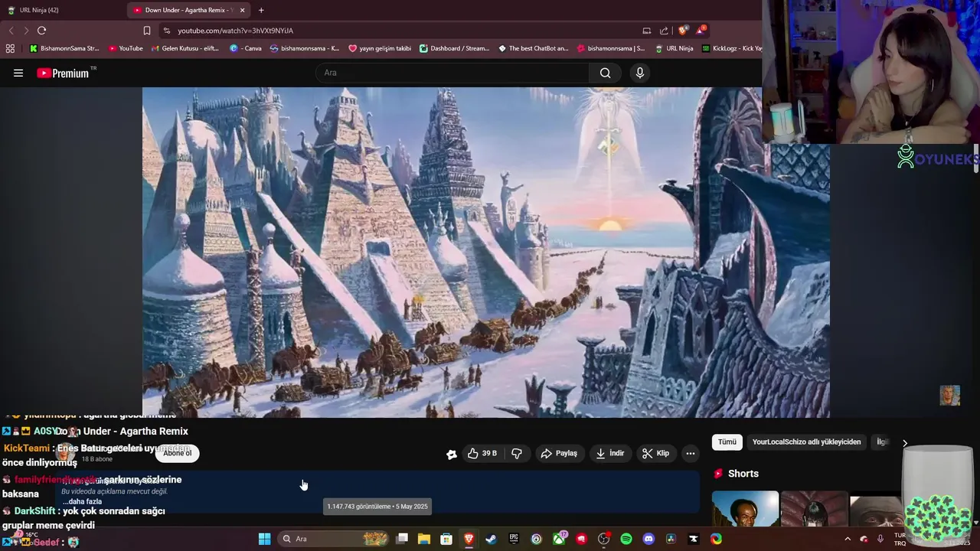This screenshot has width=980, height=551.
Task: Reload the page in the browser
Action: point(41,31)
